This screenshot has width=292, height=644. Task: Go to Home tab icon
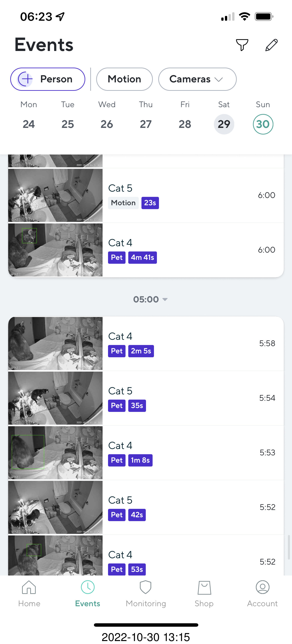click(x=29, y=587)
